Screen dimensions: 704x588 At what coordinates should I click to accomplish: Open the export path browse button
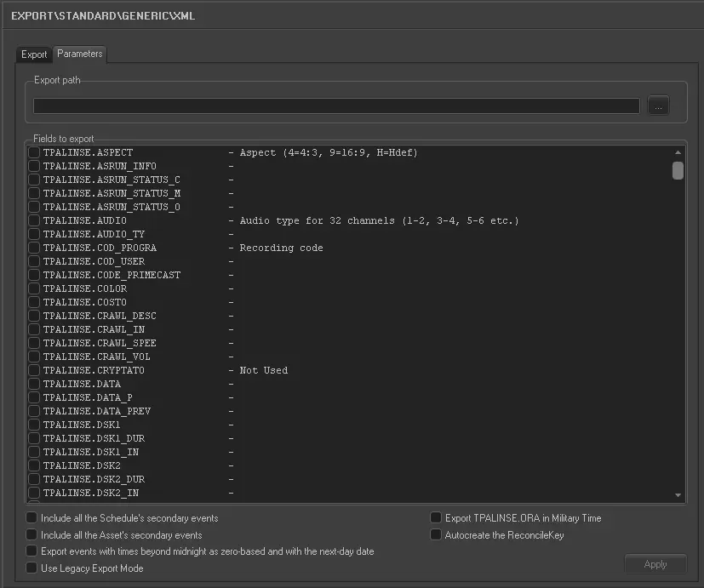click(658, 106)
